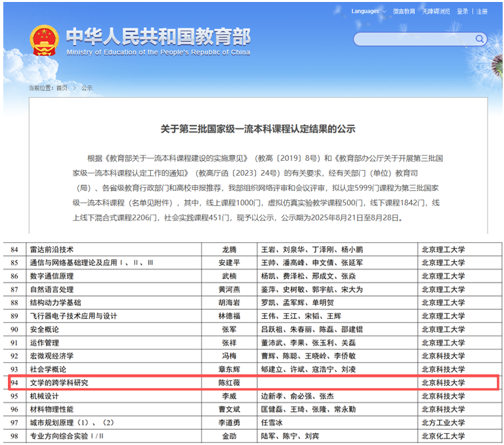Image resolution: width=504 pixels, height=445 pixels.
Task: Click instructor name 胡海岩
Action: click(x=229, y=303)
